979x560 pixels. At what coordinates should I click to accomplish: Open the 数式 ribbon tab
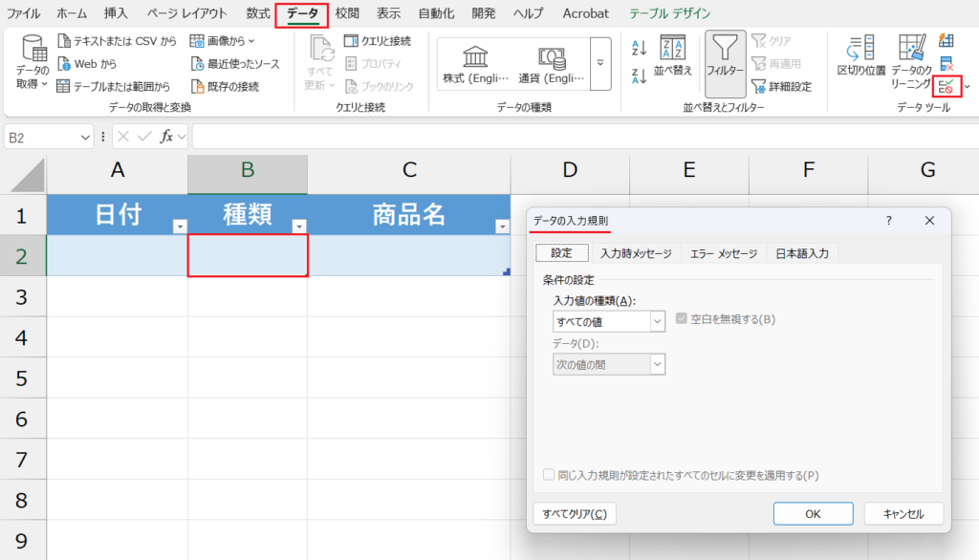click(257, 13)
